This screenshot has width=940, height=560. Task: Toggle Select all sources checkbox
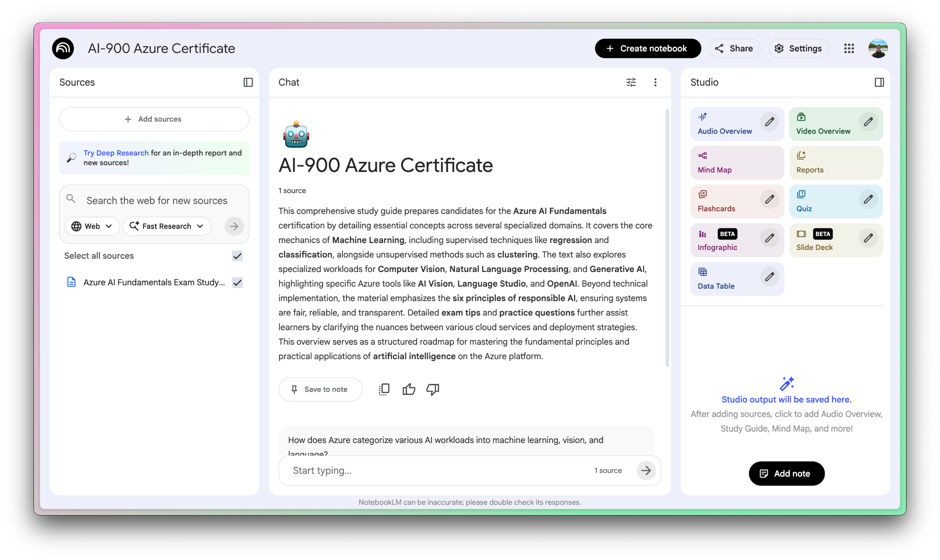(x=237, y=256)
